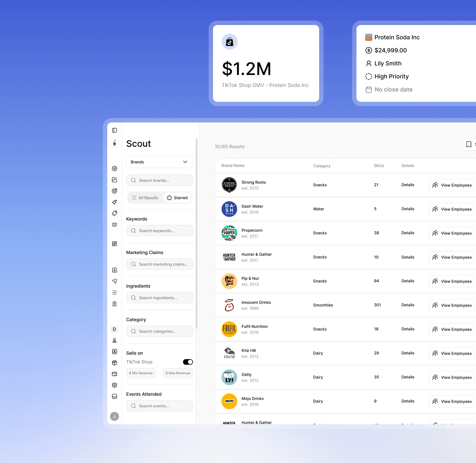Click Lily Smith owner on deal card
The image size is (476, 463).
388,63
